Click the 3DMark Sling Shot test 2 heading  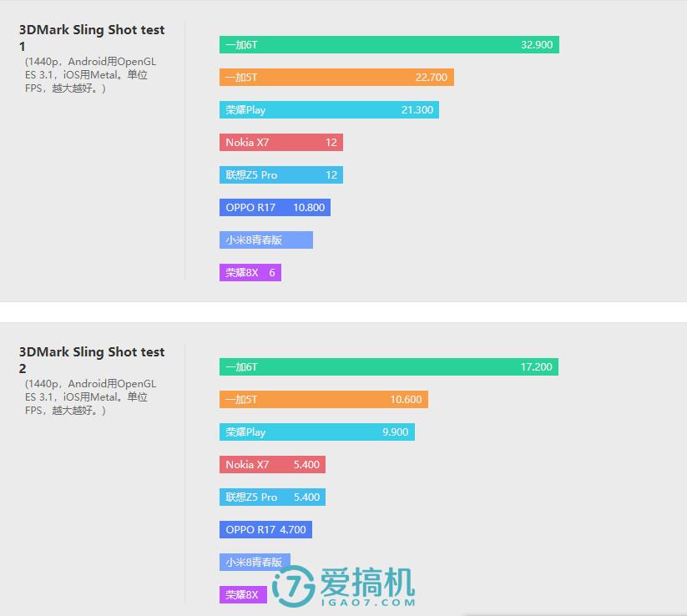(92, 360)
